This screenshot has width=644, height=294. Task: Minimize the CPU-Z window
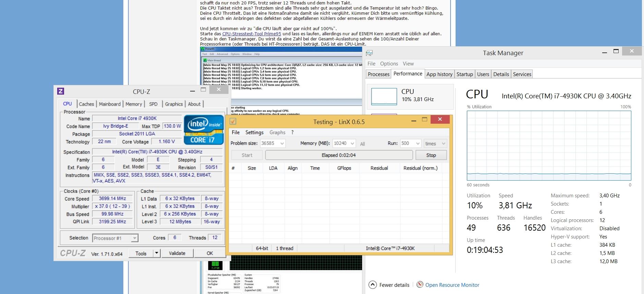click(x=192, y=90)
